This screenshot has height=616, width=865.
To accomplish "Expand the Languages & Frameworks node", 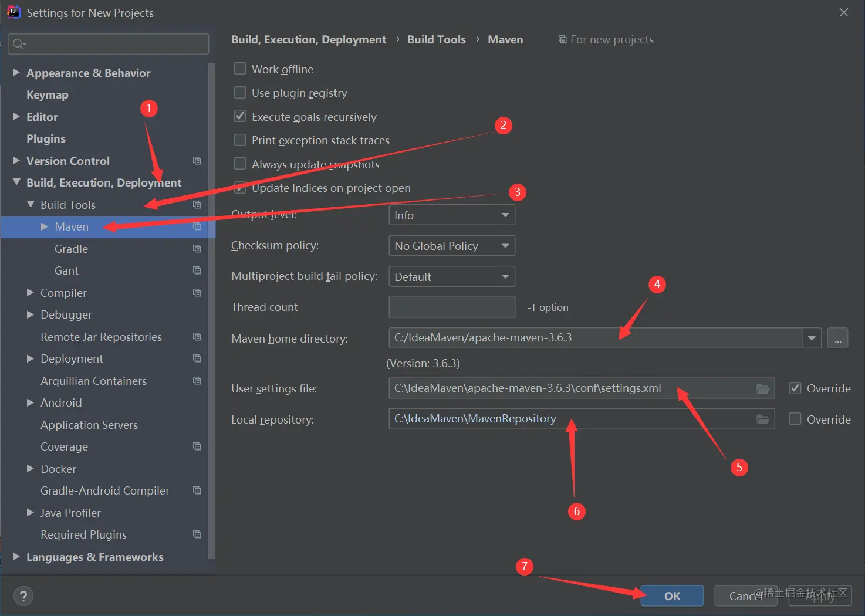I will pos(16,556).
